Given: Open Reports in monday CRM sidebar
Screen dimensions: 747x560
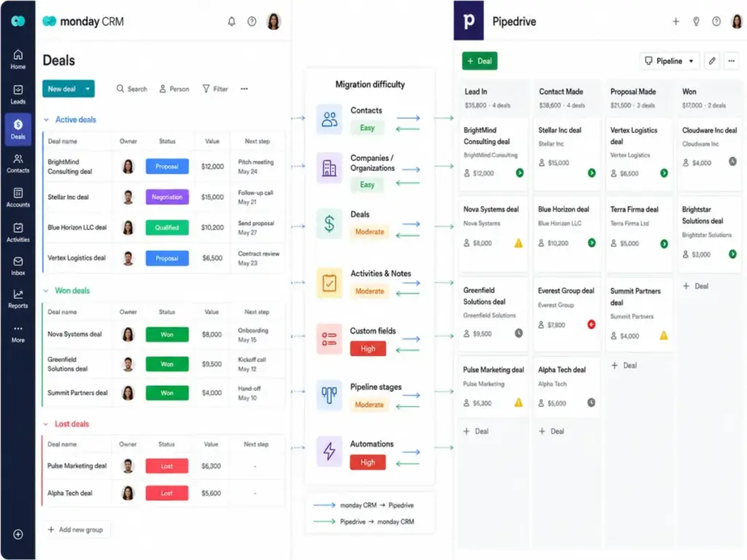Looking at the screenshot, I should 18,299.
